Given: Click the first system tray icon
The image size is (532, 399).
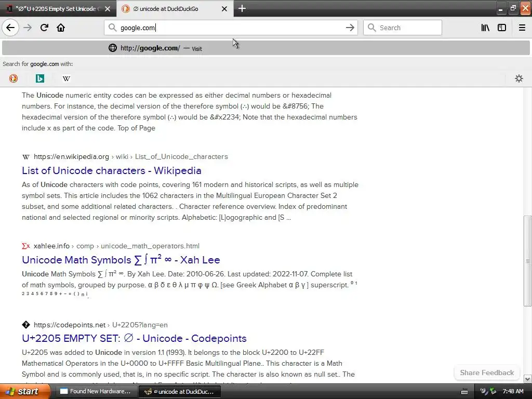Looking at the screenshot, I should point(484,391).
